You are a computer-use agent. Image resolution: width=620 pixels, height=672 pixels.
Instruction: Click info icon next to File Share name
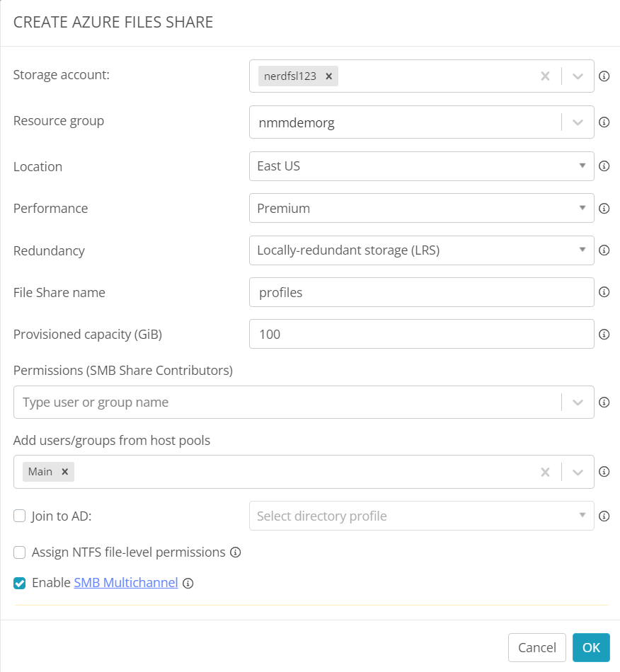point(604,292)
